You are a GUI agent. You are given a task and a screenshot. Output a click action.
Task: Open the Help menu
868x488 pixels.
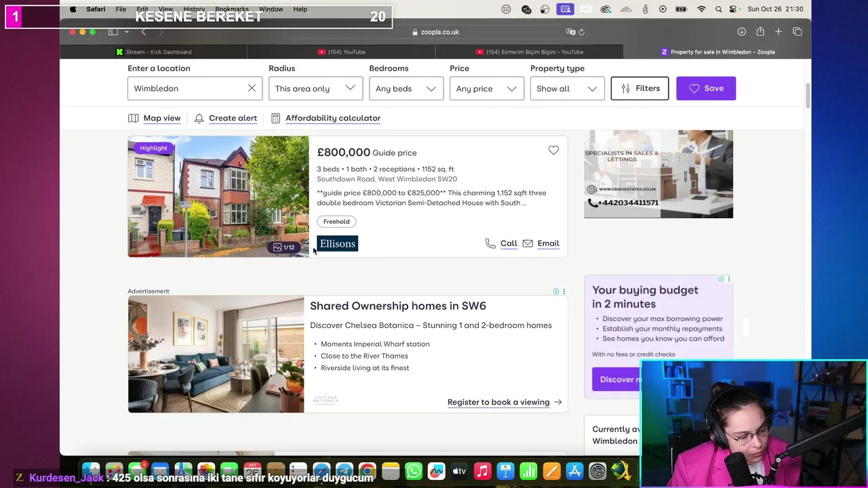300,9
